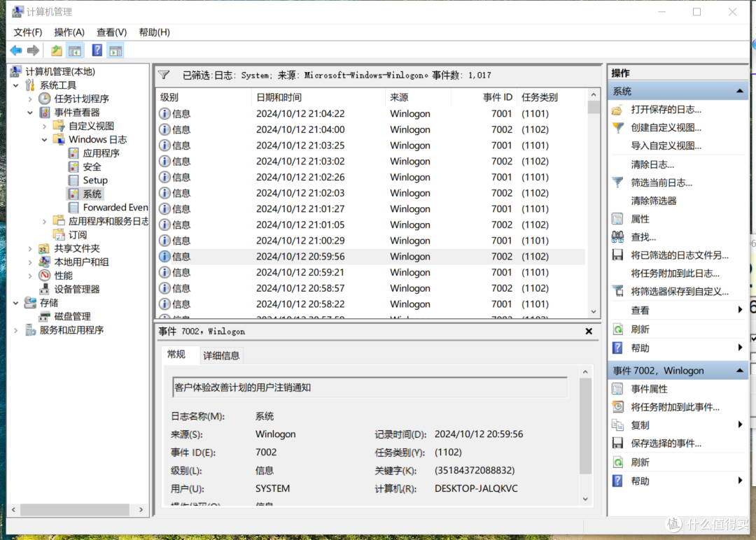
Task: Click the 查找 binoculars icon in the actions pane
Action: (x=618, y=236)
